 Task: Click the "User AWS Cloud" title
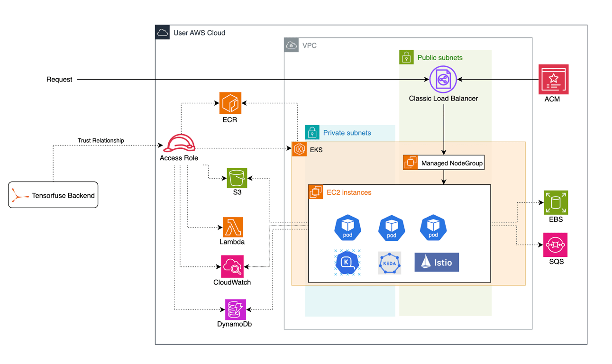[x=199, y=33]
